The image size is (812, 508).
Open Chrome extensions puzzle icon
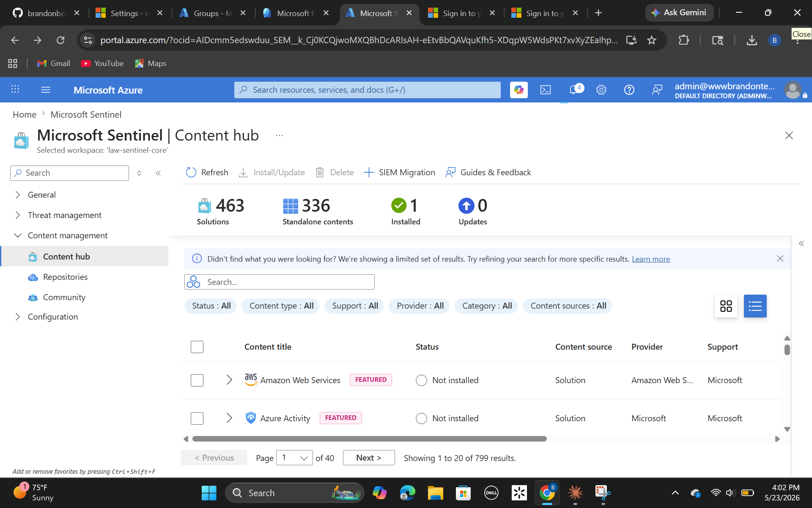pos(684,40)
